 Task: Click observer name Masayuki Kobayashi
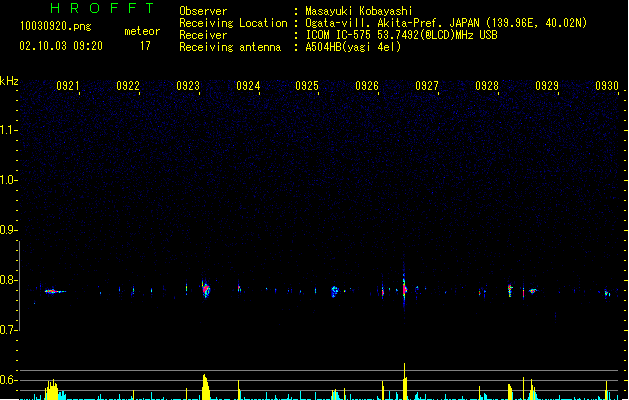pos(359,11)
